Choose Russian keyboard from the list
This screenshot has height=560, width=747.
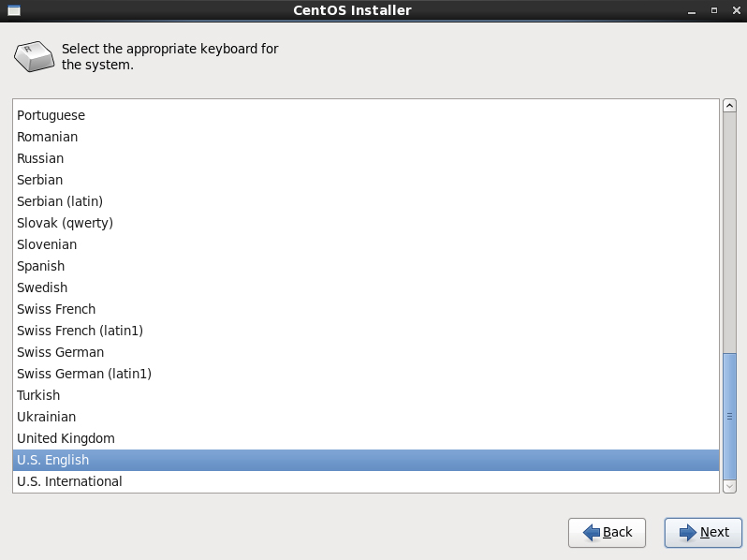366,158
